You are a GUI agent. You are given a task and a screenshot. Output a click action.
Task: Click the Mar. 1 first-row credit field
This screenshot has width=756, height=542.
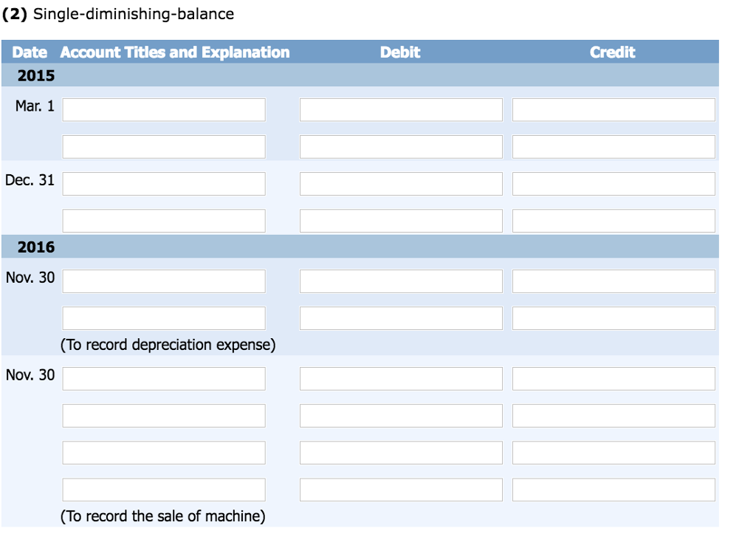[614, 110]
